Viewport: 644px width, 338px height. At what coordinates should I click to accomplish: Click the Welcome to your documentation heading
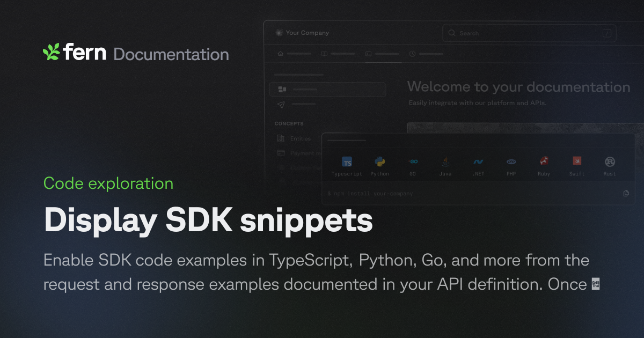[x=519, y=87]
